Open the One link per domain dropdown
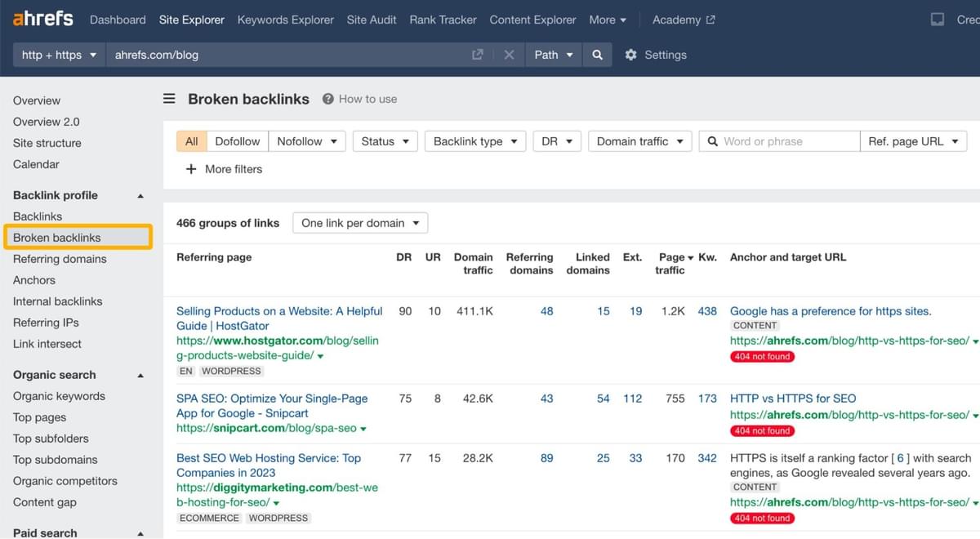Screen dimensions: 980x539 (x=360, y=223)
